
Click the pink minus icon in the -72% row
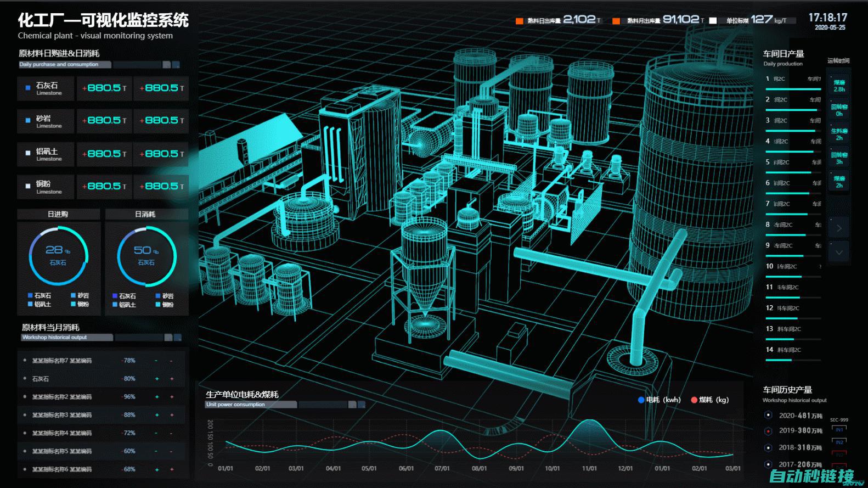tap(171, 433)
